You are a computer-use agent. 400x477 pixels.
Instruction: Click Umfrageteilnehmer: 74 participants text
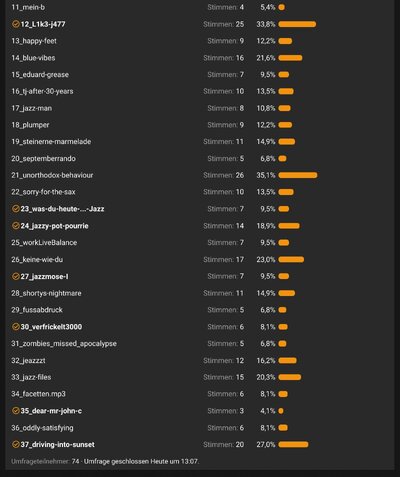(45, 461)
